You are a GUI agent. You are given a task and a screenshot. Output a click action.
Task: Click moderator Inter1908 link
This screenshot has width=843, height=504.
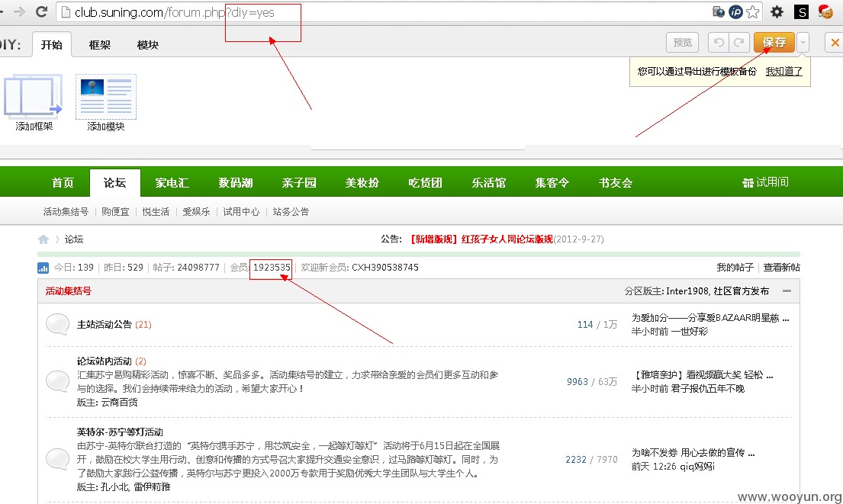tap(687, 291)
